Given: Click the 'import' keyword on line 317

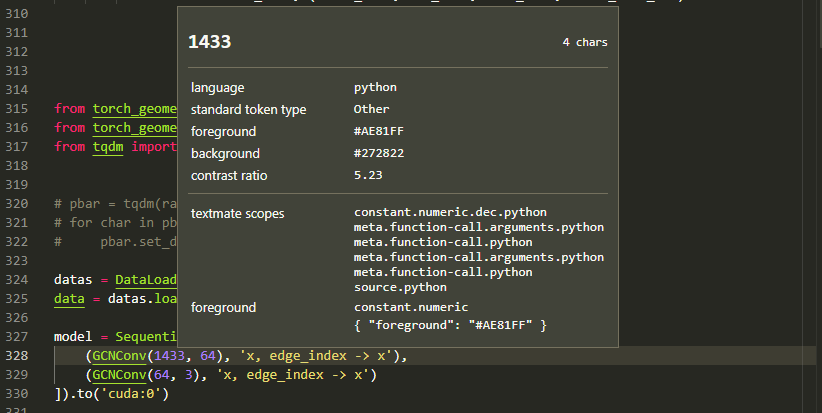Looking at the screenshot, I should (x=154, y=147).
